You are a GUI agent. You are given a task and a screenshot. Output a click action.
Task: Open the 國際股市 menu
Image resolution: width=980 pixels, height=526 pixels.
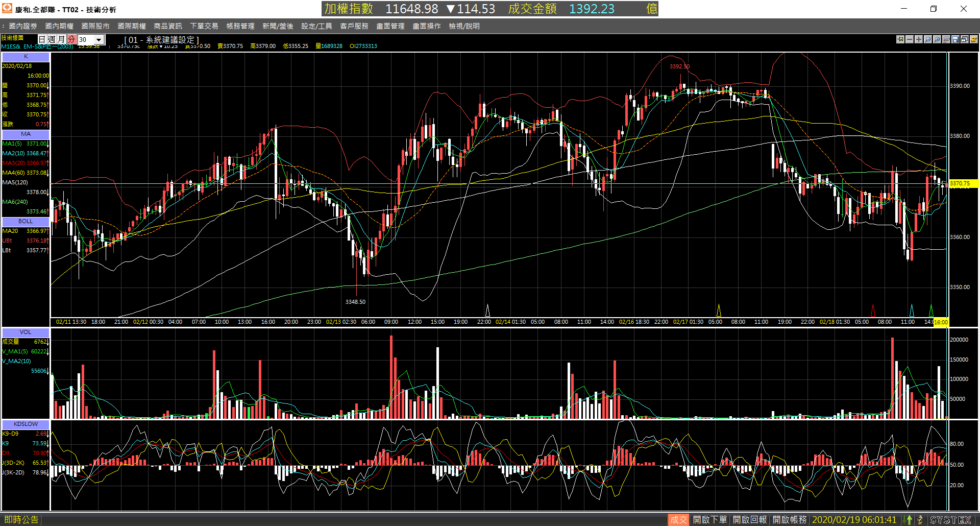(x=95, y=26)
